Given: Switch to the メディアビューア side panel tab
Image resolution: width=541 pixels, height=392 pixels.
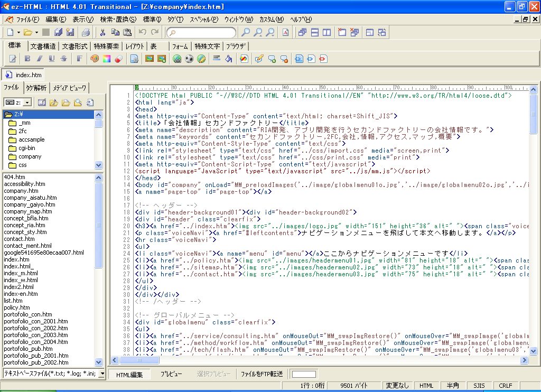Looking at the screenshot, I should [x=69, y=88].
